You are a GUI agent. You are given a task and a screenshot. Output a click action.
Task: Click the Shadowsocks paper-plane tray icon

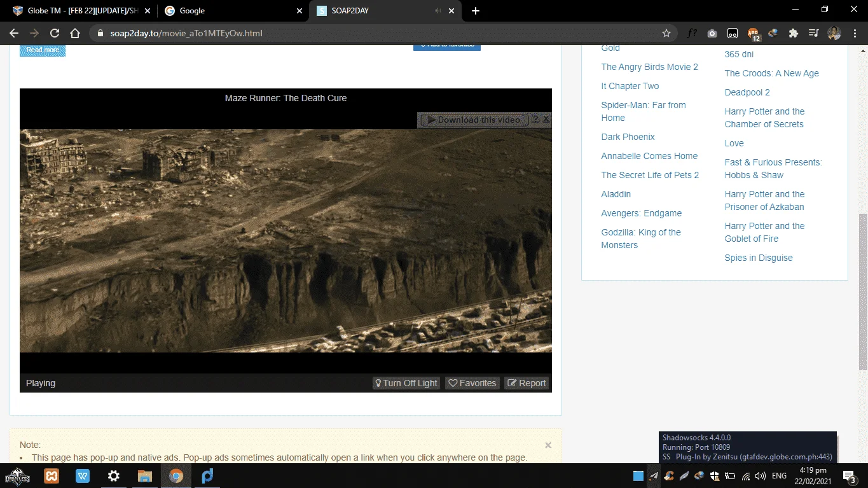[654, 476]
